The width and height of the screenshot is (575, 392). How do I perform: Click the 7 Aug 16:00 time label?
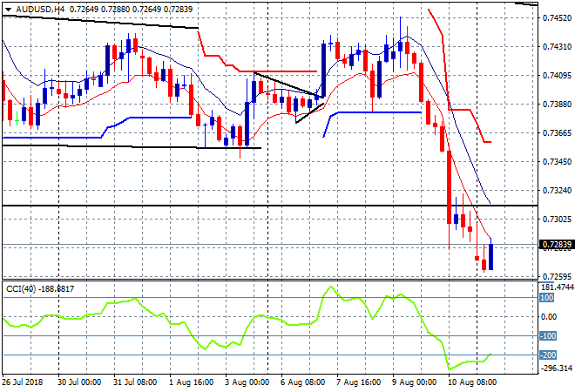pos(358,382)
